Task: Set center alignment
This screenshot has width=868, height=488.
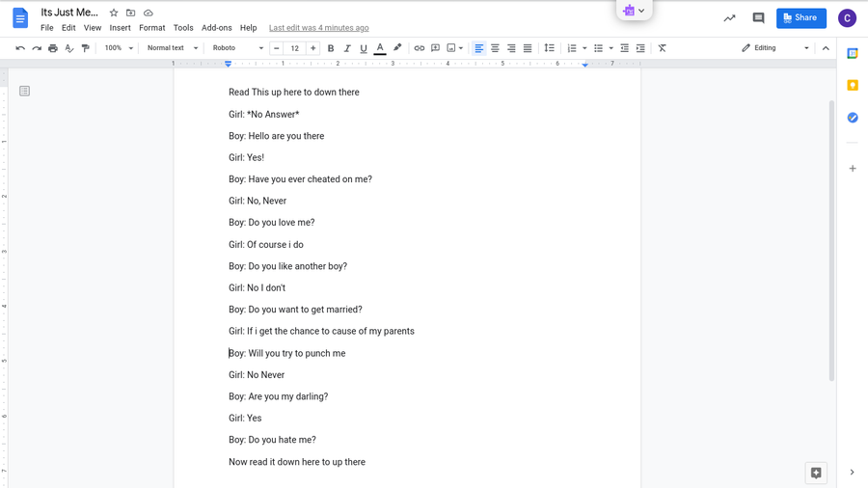Action: click(x=495, y=48)
